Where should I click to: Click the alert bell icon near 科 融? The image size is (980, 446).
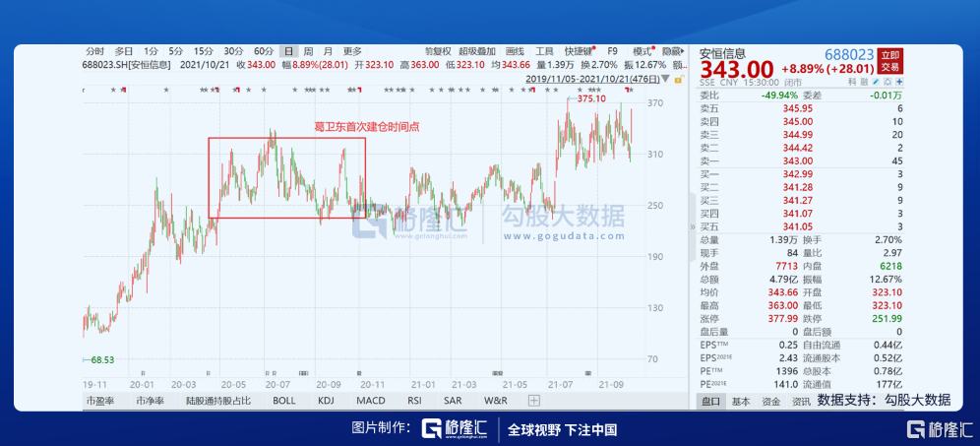click(888, 82)
